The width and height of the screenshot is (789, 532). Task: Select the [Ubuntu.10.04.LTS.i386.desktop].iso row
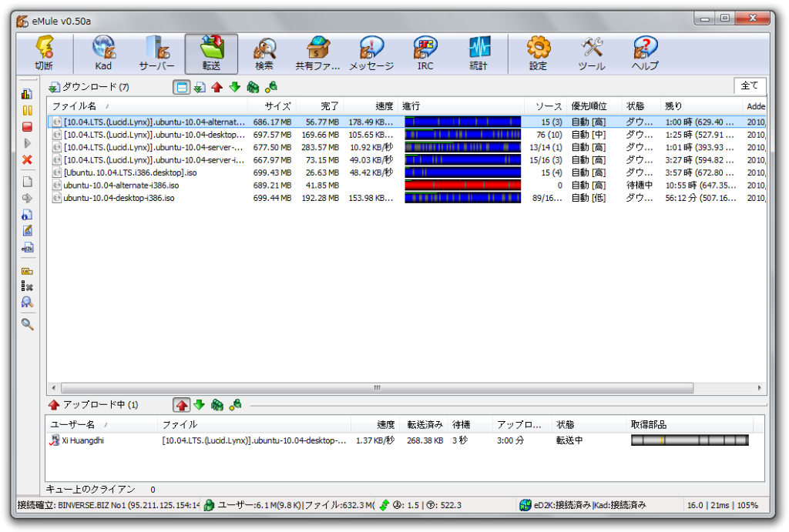pos(407,172)
